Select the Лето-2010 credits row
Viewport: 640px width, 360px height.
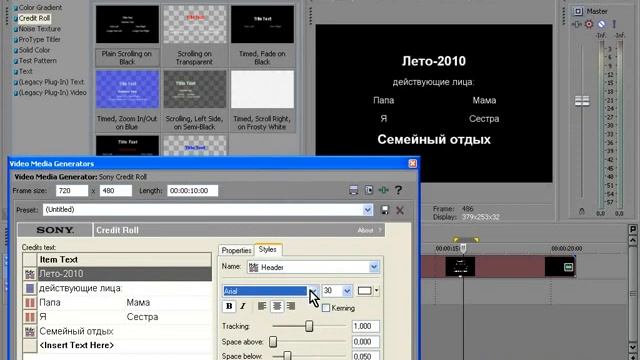(x=124, y=274)
